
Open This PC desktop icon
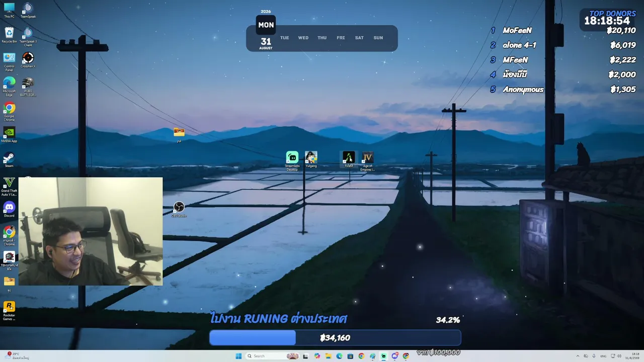pyautogui.click(x=9, y=10)
